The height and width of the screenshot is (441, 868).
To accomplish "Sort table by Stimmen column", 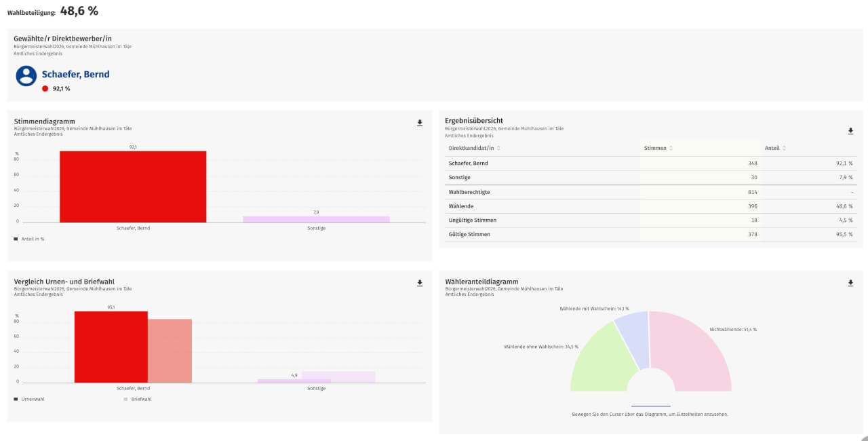I will (x=671, y=148).
